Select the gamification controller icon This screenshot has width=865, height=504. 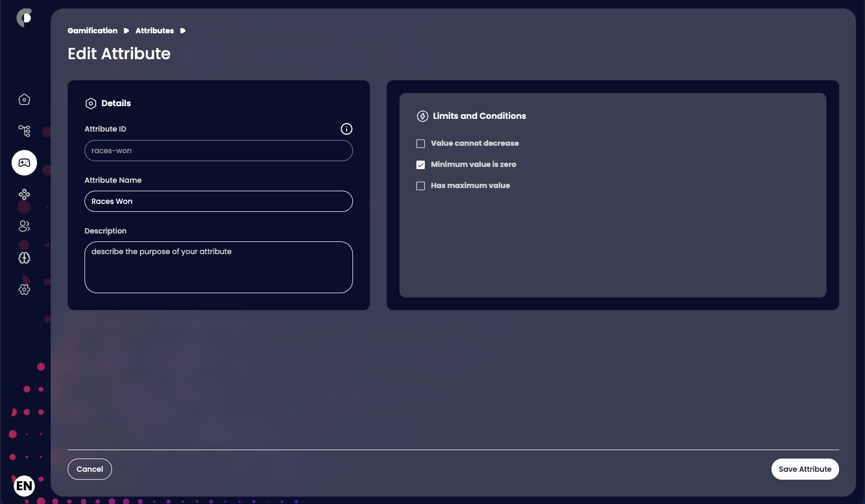pyautogui.click(x=24, y=163)
